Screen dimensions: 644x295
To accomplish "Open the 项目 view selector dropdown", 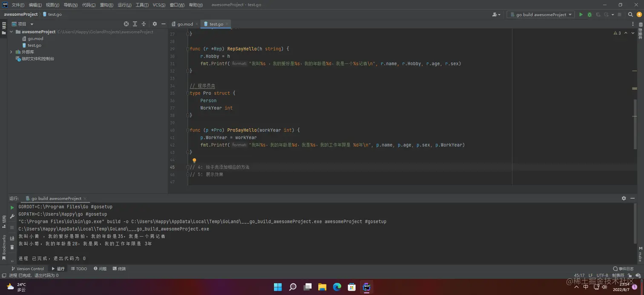I will (23, 24).
